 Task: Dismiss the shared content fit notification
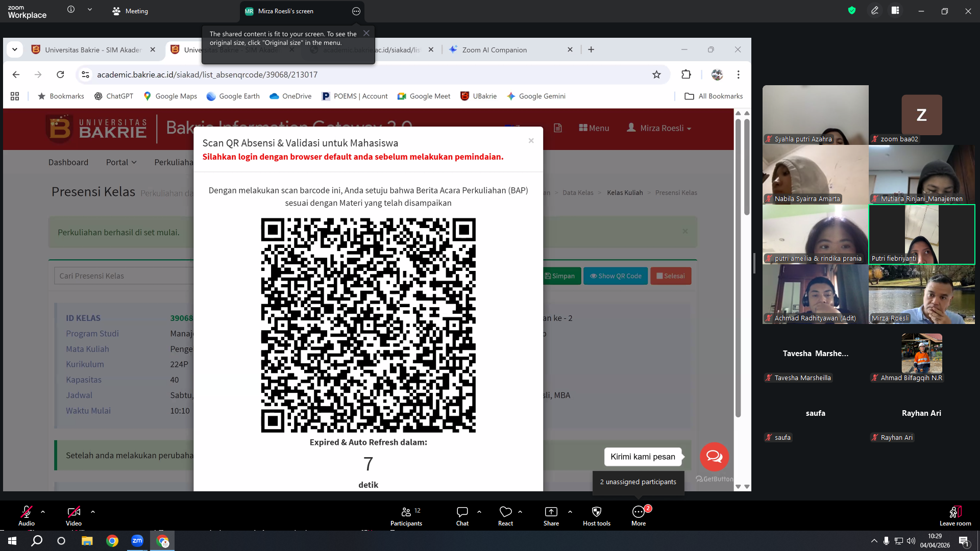(366, 33)
